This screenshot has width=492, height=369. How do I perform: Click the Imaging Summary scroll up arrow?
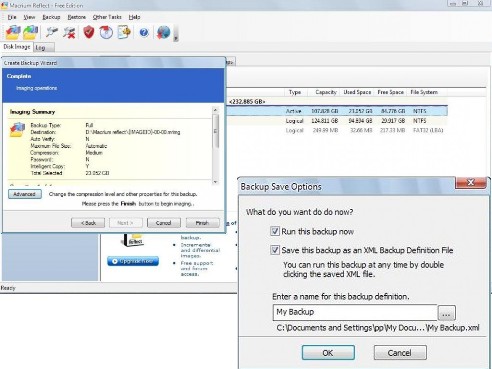tap(215, 110)
